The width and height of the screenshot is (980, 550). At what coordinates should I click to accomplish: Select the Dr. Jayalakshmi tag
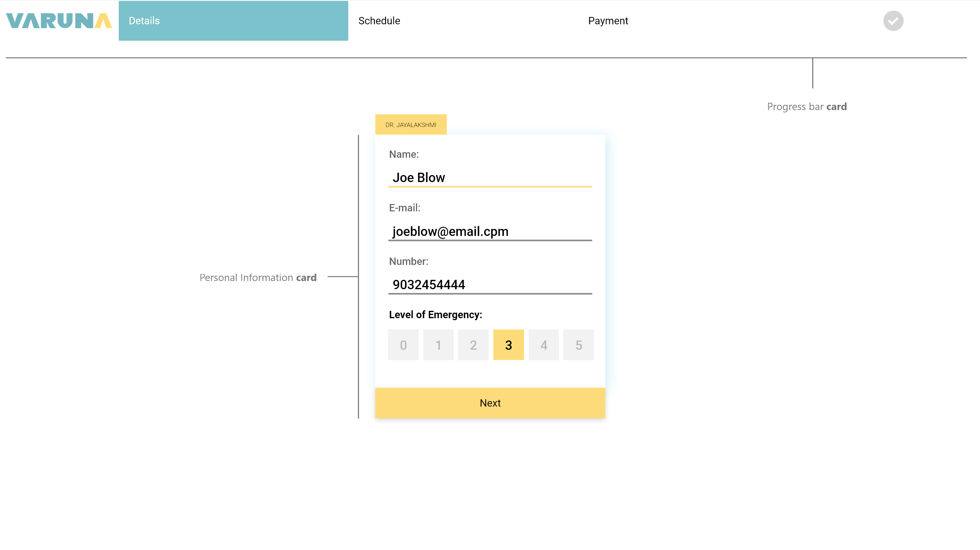[411, 125]
